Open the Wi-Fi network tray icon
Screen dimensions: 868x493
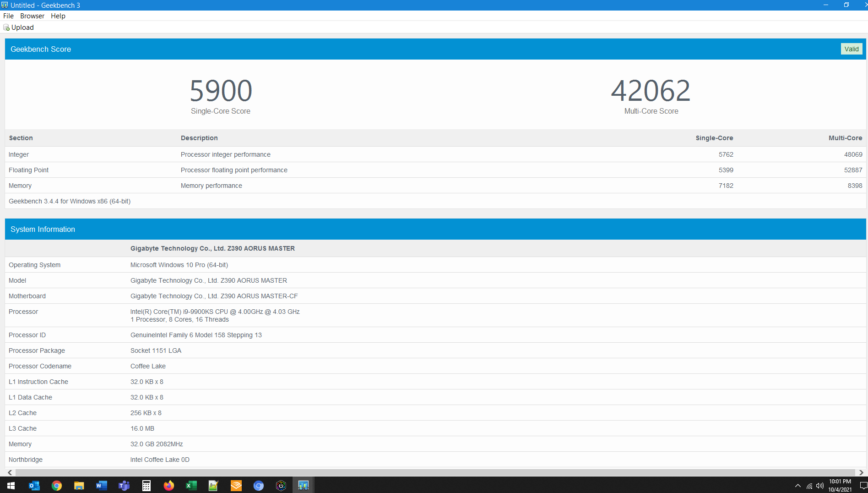[809, 486]
